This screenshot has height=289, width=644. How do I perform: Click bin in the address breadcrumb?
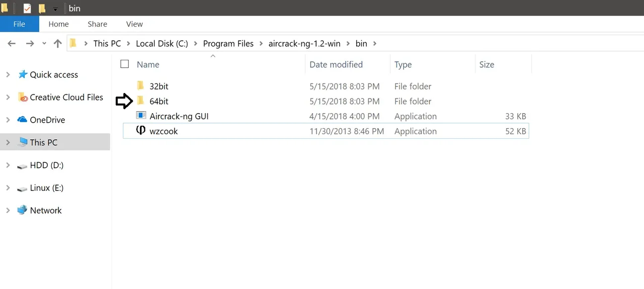pos(361,44)
